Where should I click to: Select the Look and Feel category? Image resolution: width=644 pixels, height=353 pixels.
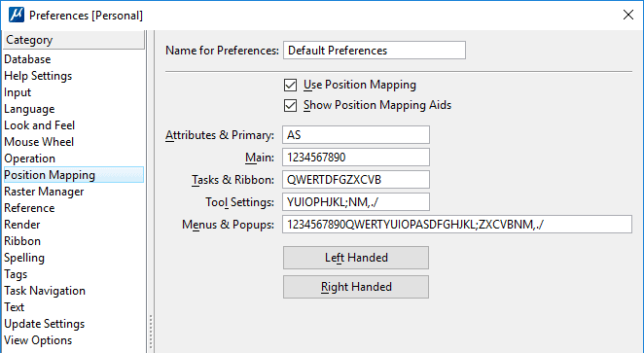(40, 125)
